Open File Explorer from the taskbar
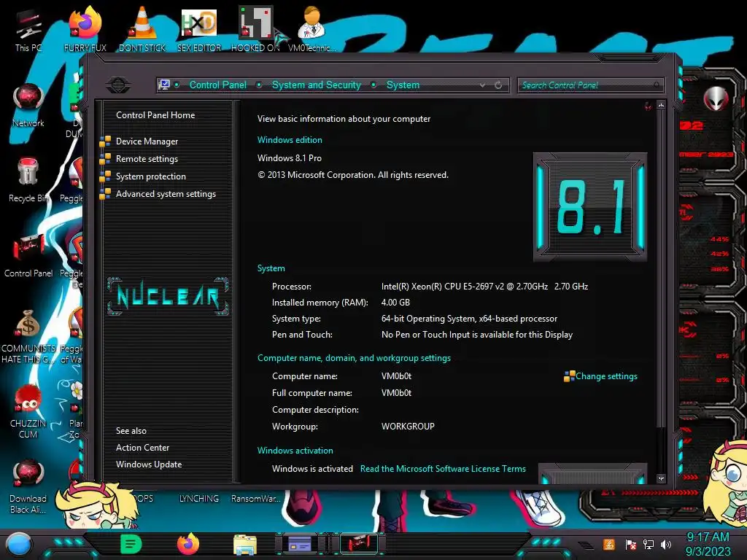The image size is (747, 560). 245,544
